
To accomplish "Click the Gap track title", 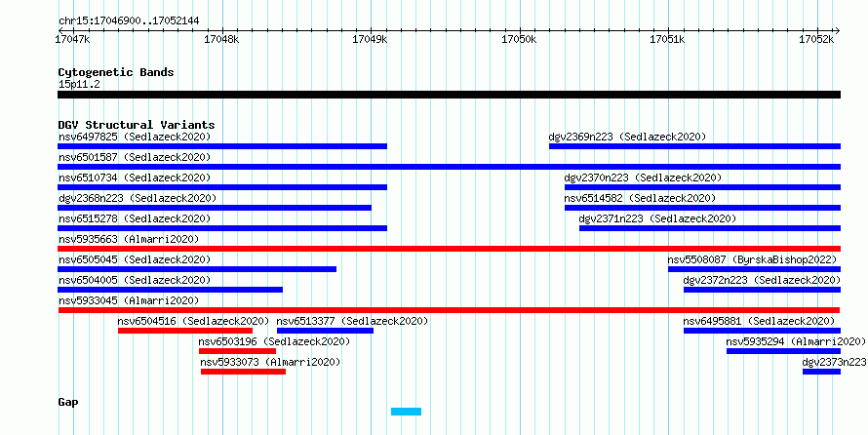I will [x=68, y=403].
